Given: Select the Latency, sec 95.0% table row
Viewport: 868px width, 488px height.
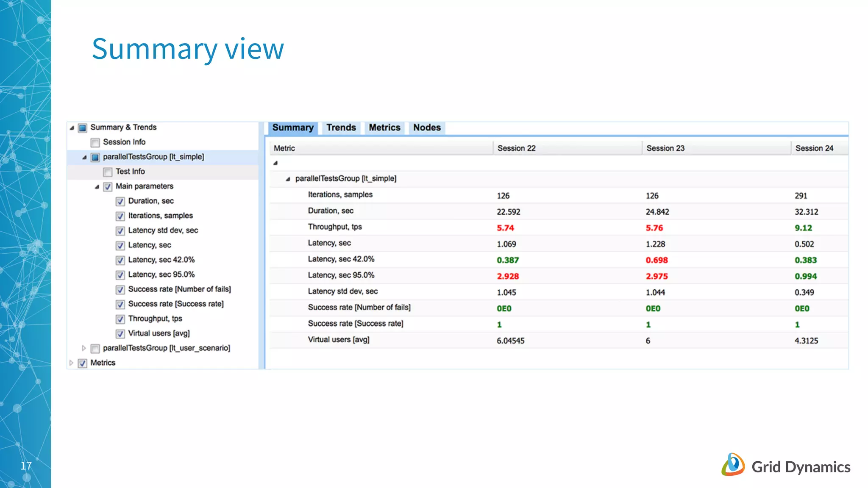Looking at the screenshot, I should coord(559,276).
